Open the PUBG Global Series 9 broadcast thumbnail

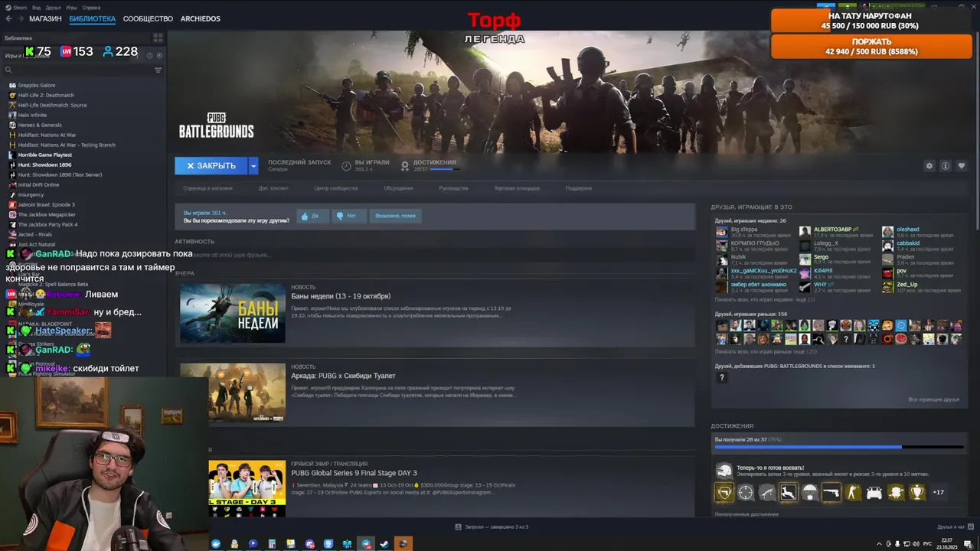(247, 488)
